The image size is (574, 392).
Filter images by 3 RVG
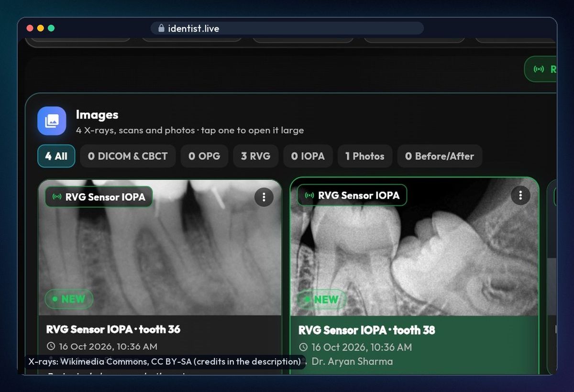tap(255, 156)
